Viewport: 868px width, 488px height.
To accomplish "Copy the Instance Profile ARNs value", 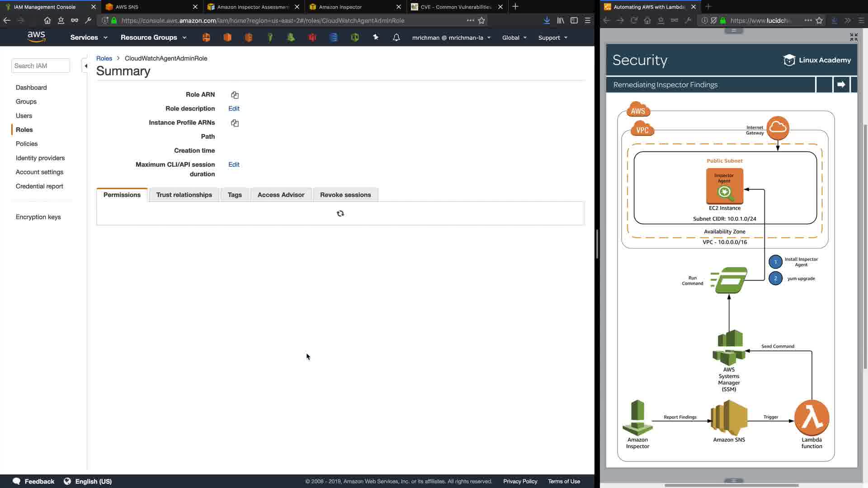I will coord(235,123).
